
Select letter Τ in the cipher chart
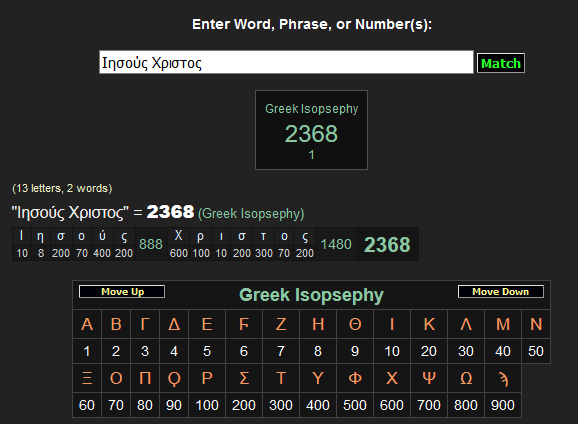281,378
